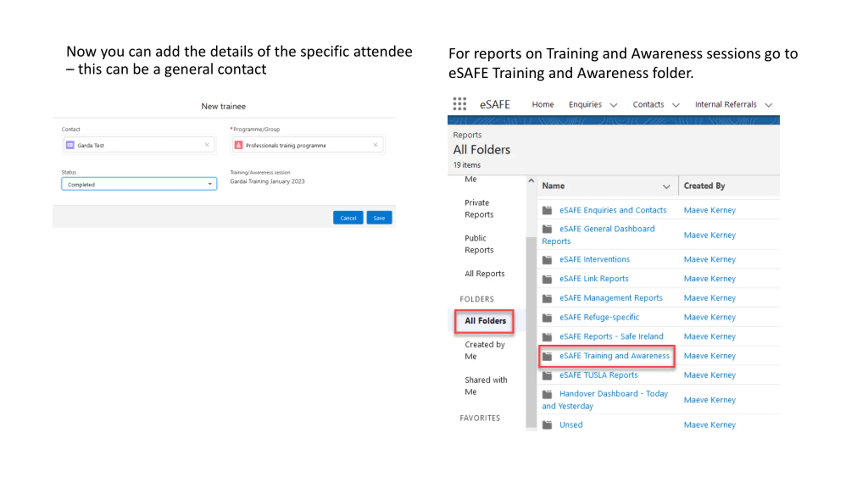Click folder icon for eSAFE Reports - Safe Ireland
This screenshot has width=868, height=488.
tap(547, 337)
